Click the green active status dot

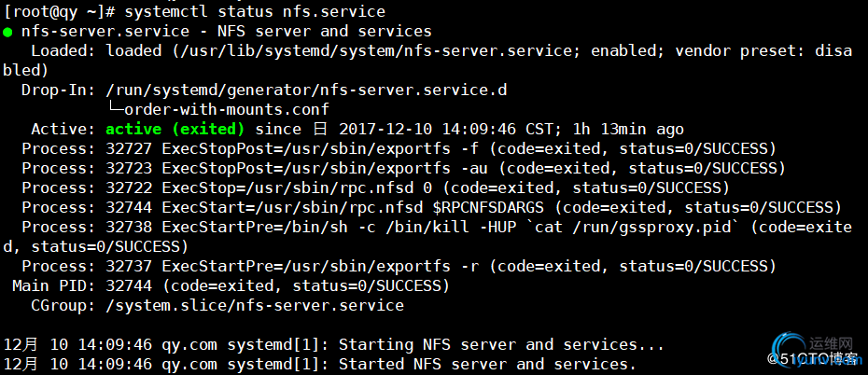tap(7, 32)
